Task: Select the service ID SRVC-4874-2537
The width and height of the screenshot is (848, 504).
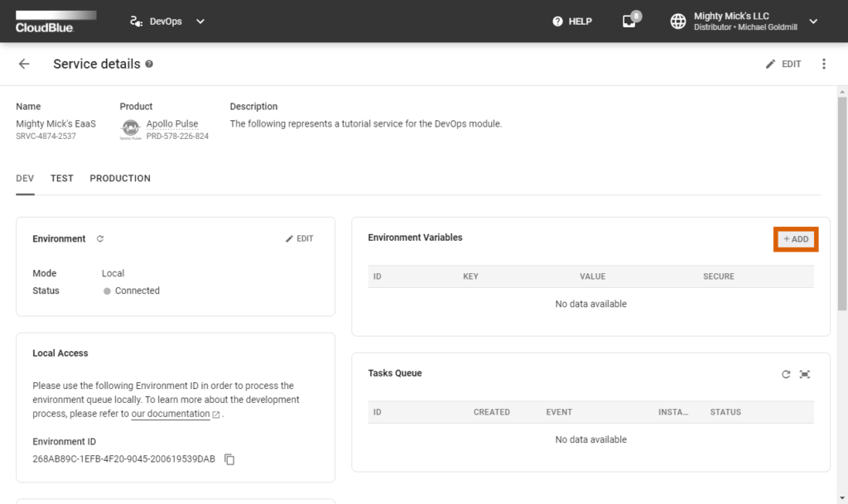Action: pos(46,136)
